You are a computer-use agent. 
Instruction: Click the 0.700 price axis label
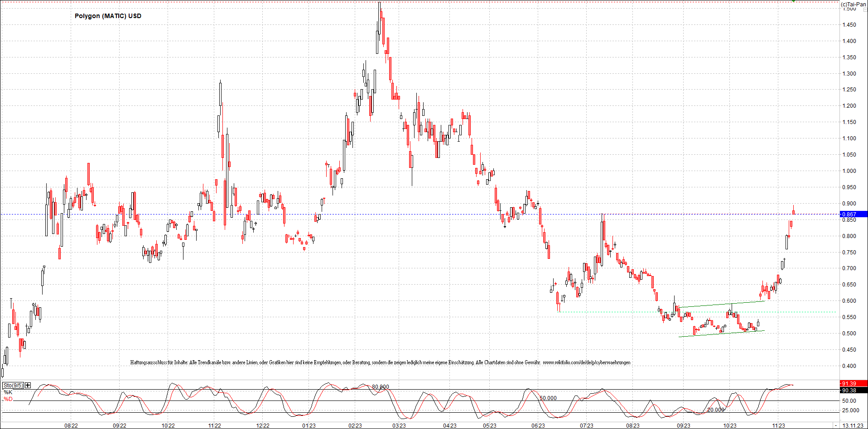(x=849, y=268)
